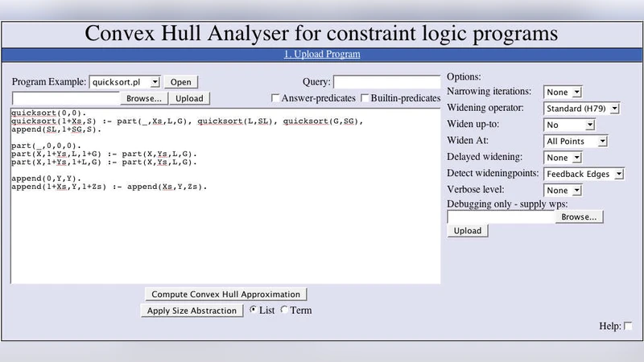The width and height of the screenshot is (644, 362).
Task: Click Apply Size Abstraction button
Action: click(193, 311)
